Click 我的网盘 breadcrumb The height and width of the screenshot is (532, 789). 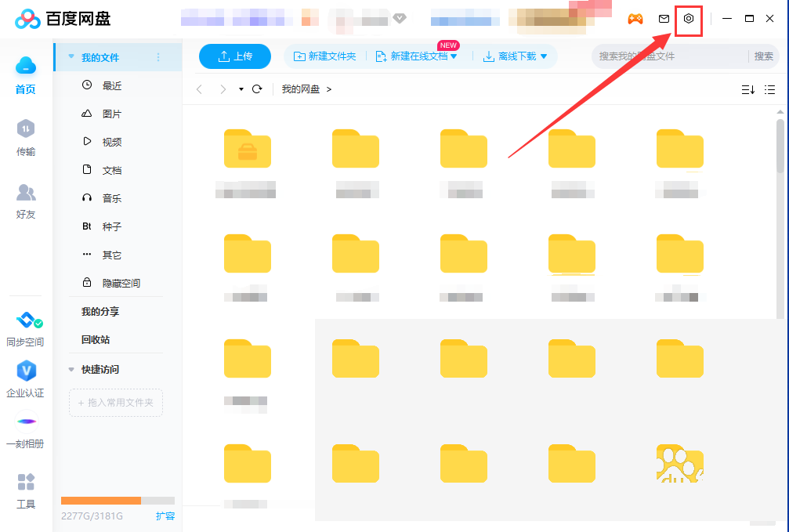point(300,89)
